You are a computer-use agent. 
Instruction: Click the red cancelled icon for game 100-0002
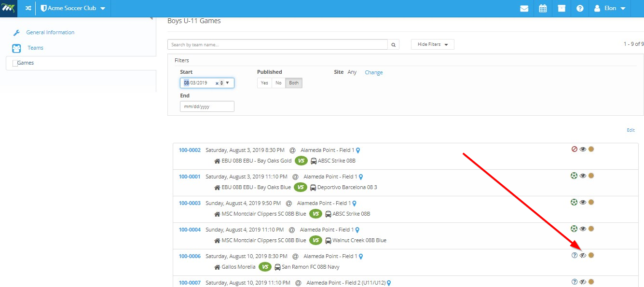[574, 149]
